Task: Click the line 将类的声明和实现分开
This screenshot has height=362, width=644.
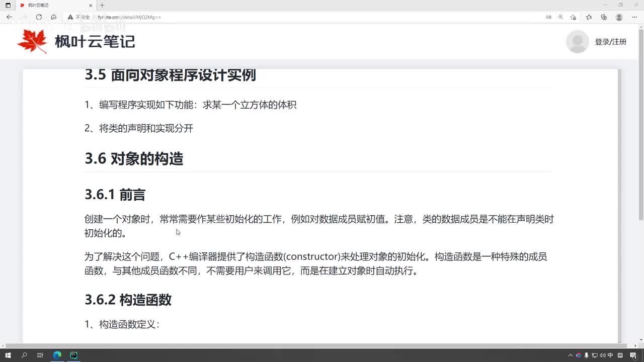Action: click(139, 128)
